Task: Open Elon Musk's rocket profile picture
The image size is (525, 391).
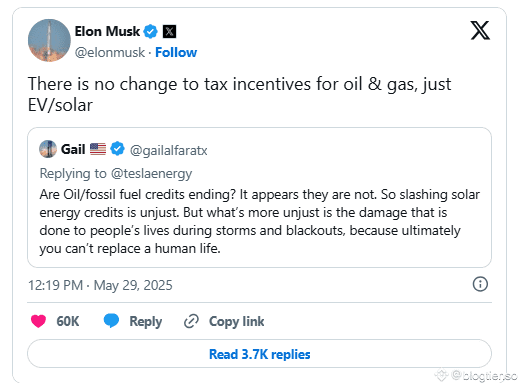Action: 49,40
